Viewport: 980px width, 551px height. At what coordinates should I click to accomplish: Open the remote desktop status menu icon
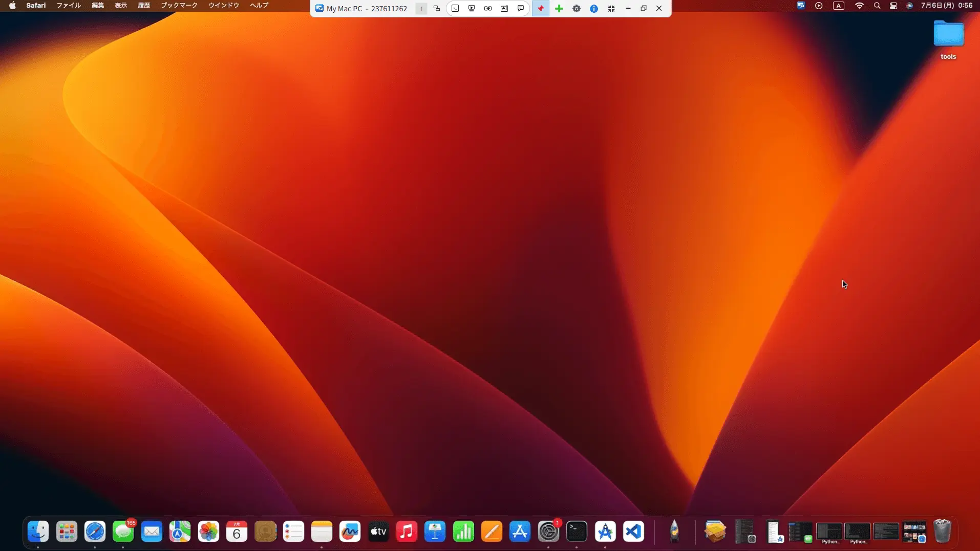(x=801, y=6)
